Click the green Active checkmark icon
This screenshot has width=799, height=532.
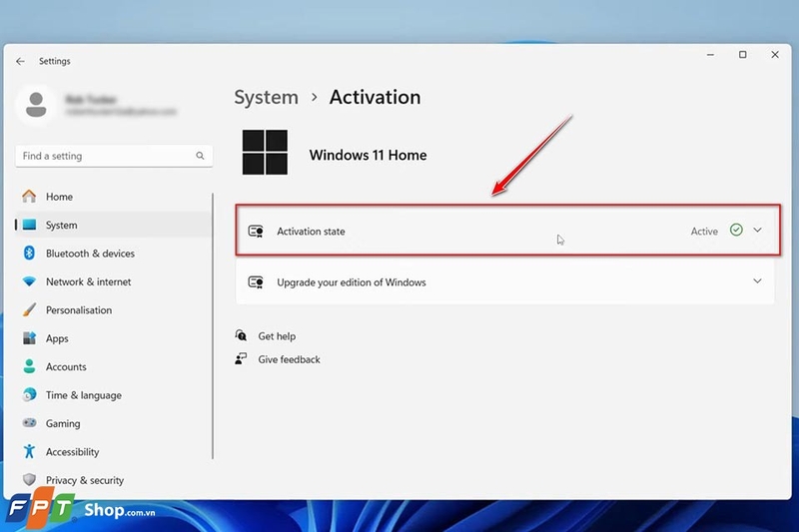coord(736,231)
